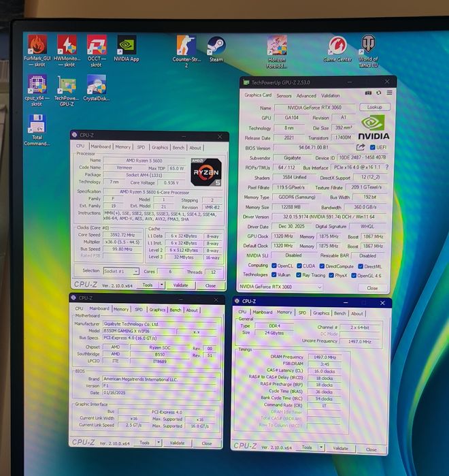Click Validate in the Mainboard CPU-Z window
Viewport: 449px width, 476px height.
click(x=177, y=443)
